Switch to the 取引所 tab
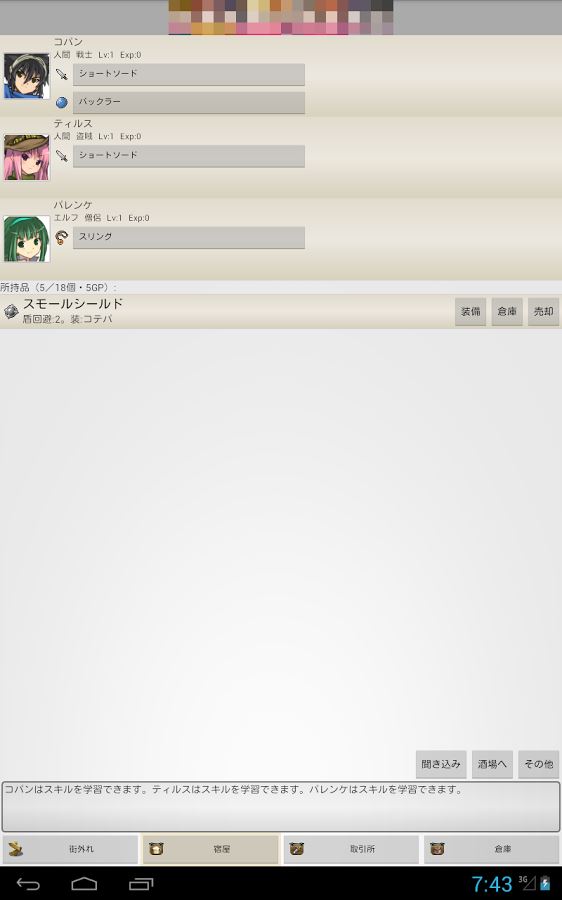 pos(351,849)
